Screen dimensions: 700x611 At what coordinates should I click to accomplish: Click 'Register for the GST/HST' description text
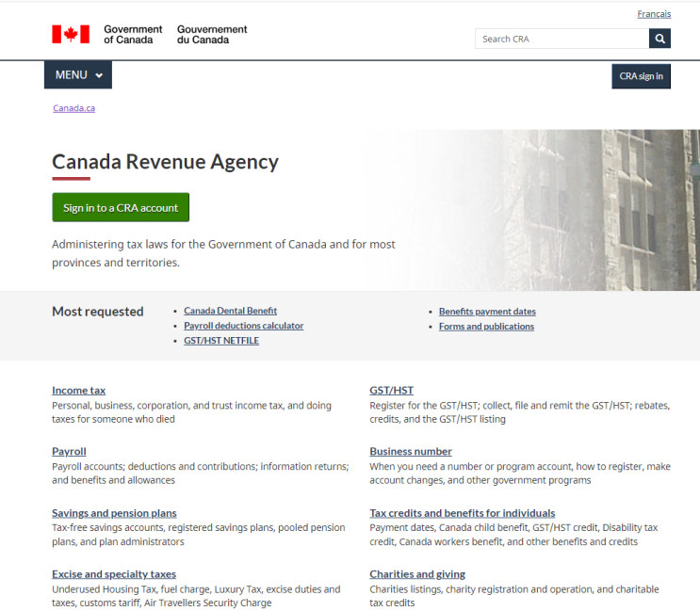(520, 412)
